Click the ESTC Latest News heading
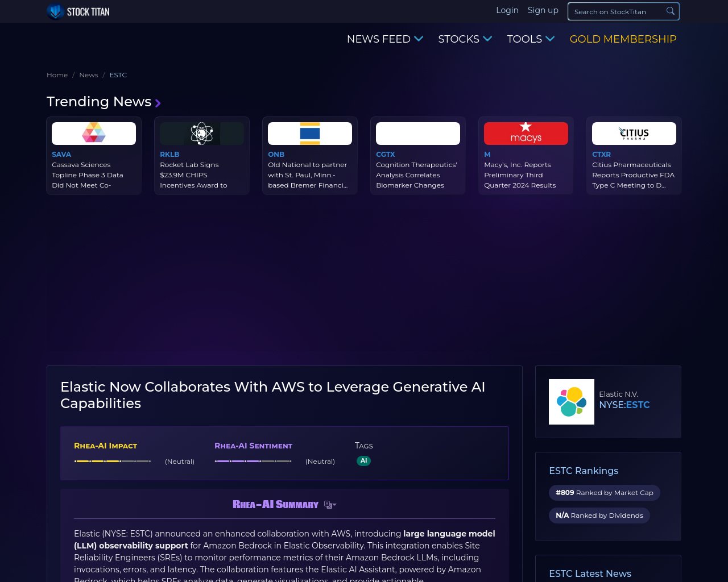 tap(590, 573)
